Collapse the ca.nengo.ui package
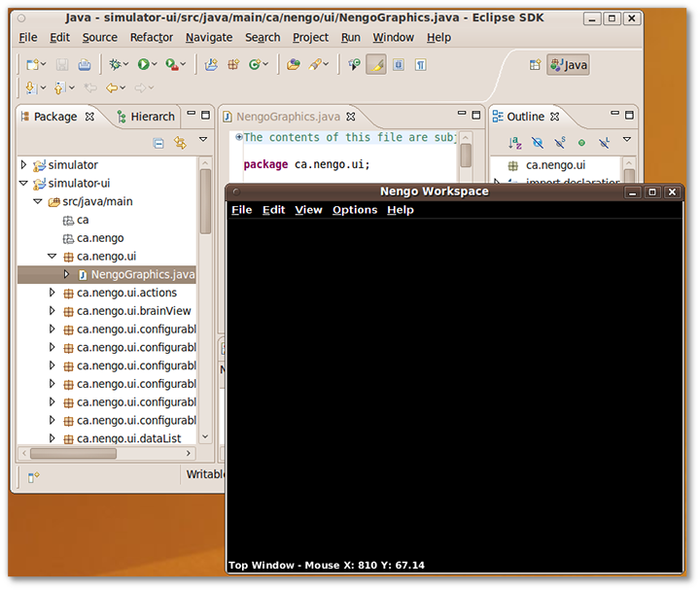700x590 pixels. coord(52,257)
